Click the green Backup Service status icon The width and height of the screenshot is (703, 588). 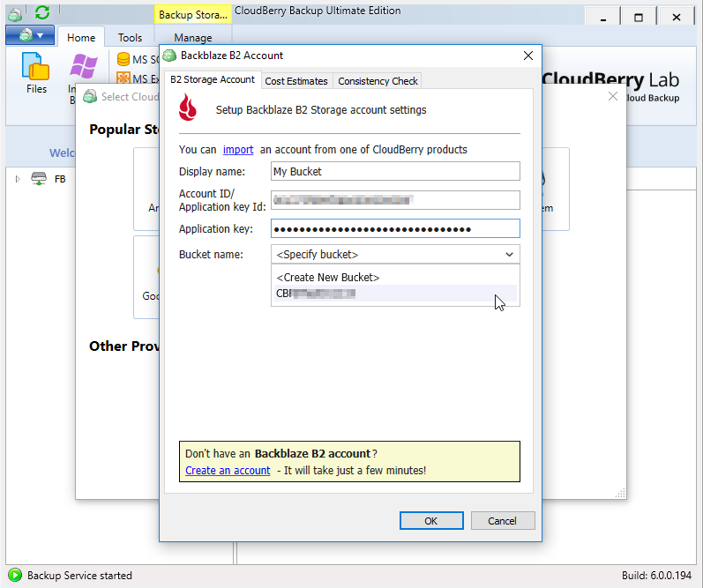[15, 575]
